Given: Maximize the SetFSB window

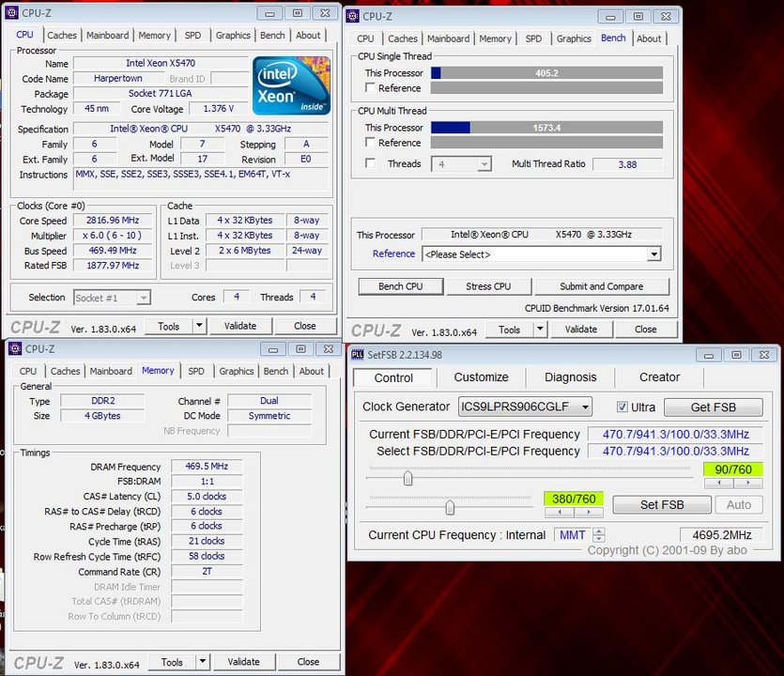Looking at the screenshot, I should point(736,355).
